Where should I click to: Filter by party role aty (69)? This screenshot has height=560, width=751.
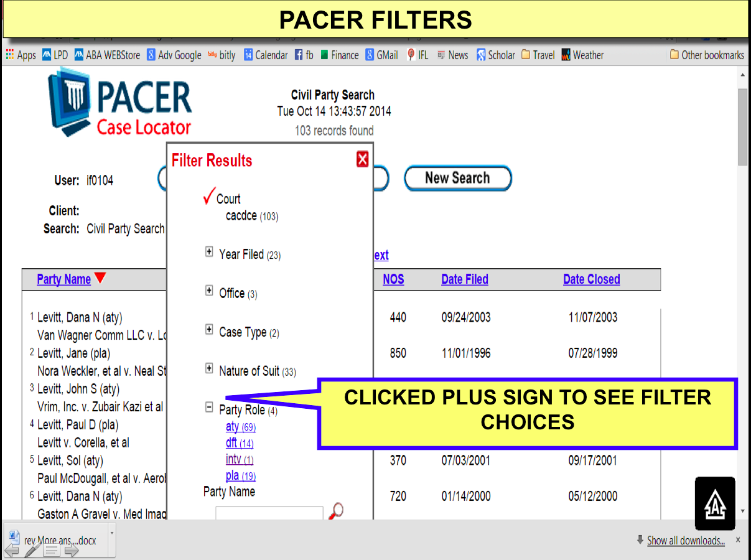point(241,427)
